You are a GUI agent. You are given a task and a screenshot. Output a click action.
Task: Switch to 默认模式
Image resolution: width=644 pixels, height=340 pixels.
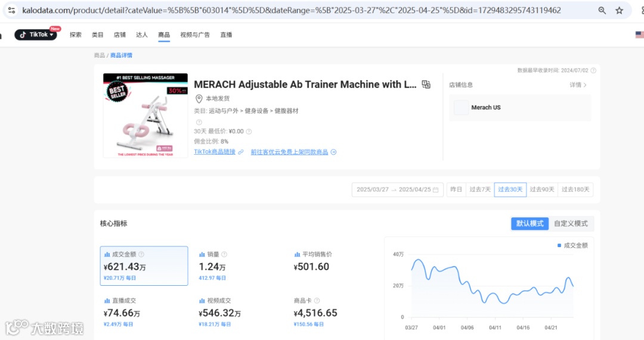point(530,223)
